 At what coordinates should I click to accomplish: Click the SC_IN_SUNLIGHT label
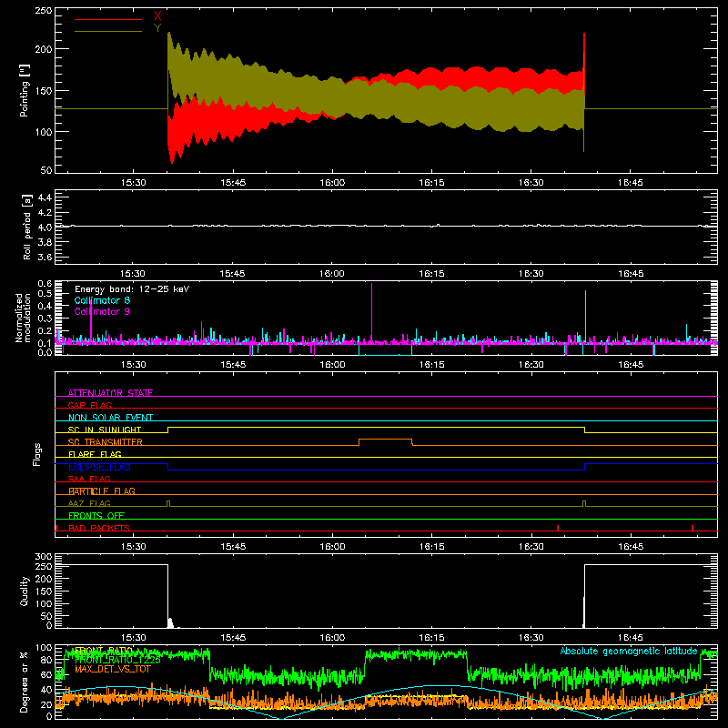105,430
